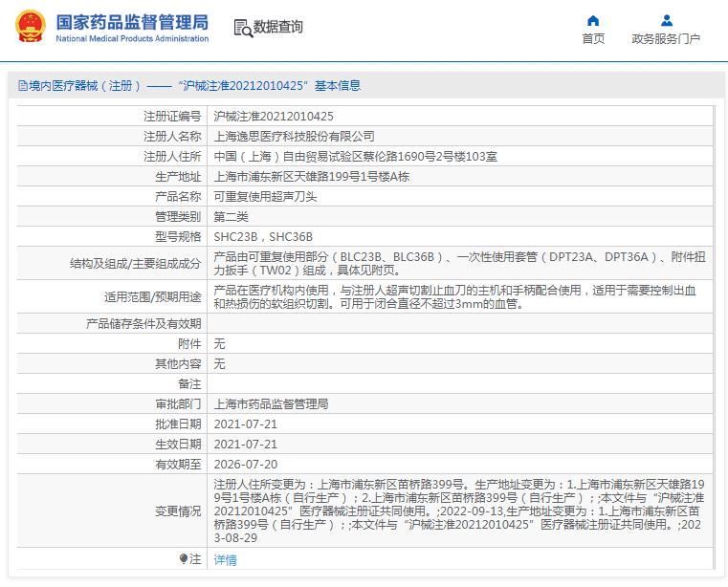Click the 结构及组成/主要组成成分 label

[136, 264]
